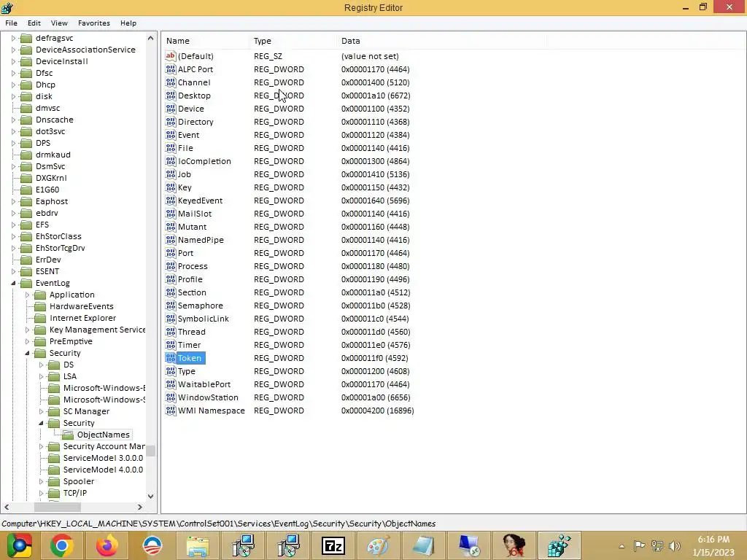Click the Internet Explorer folder icon in tree
The image size is (747, 560).
coord(40,318)
